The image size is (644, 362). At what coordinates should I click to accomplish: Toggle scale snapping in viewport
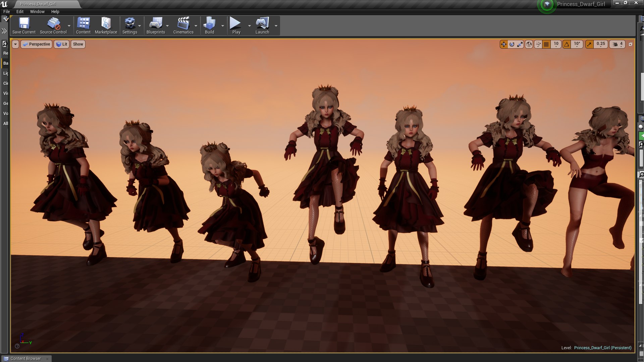pyautogui.click(x=589, y=44)
